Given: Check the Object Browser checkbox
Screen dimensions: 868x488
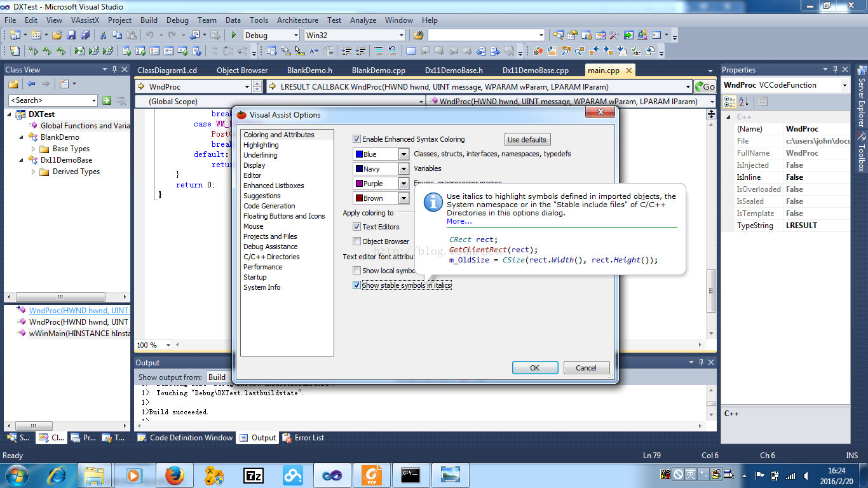Looking at the screenshot, I should pyautogui.click(x=356, y=241).
